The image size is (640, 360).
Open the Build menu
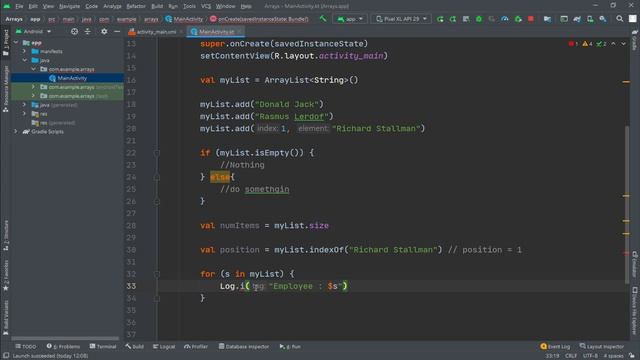[157, 6]
